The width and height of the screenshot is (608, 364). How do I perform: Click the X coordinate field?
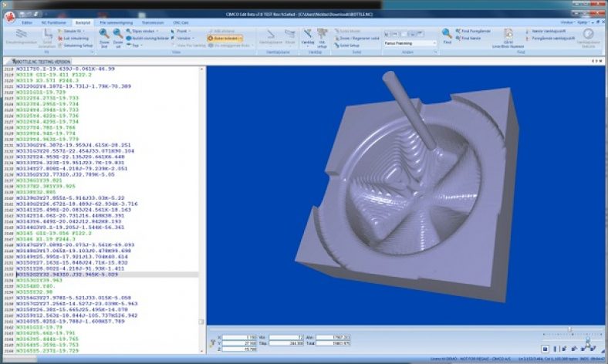pyautogui.click(x=240, y=338)
